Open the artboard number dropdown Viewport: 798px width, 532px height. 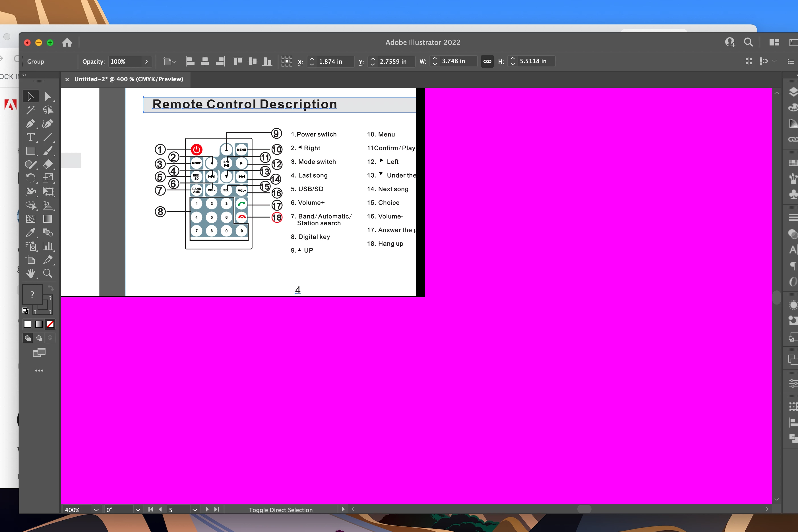[x=195, y=510]
